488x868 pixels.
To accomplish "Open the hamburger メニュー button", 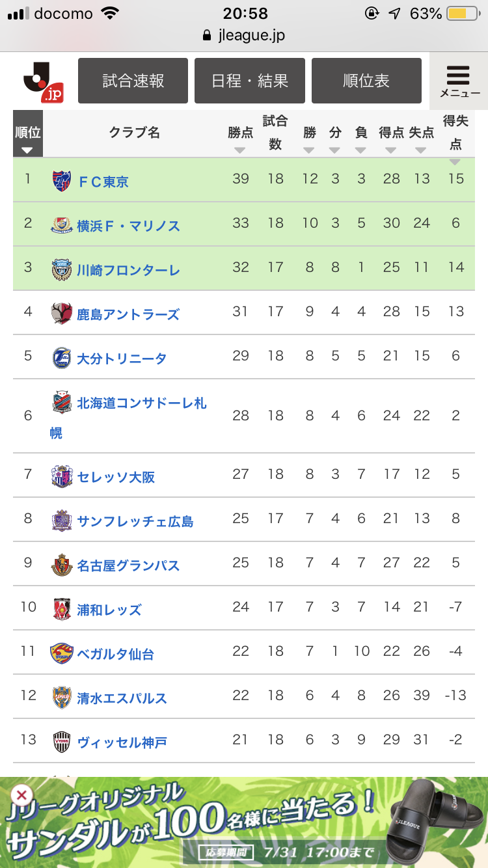I will tap(459, 81).
